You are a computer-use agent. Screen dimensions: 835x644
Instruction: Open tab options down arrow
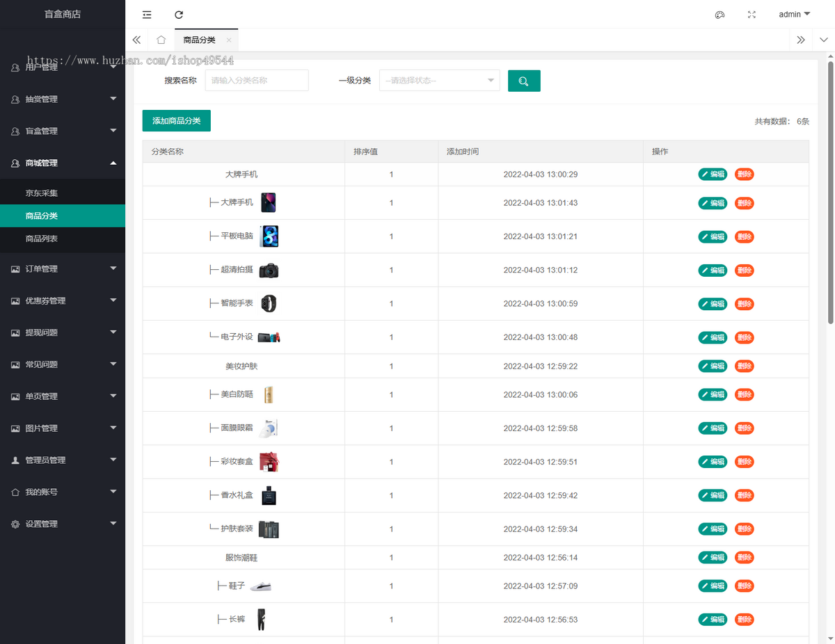coord(825,40)
